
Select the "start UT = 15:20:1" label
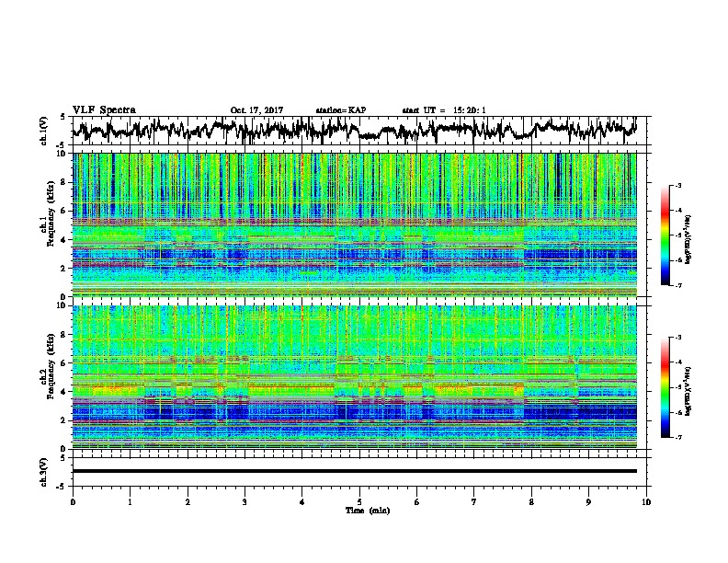pos(444,110)
